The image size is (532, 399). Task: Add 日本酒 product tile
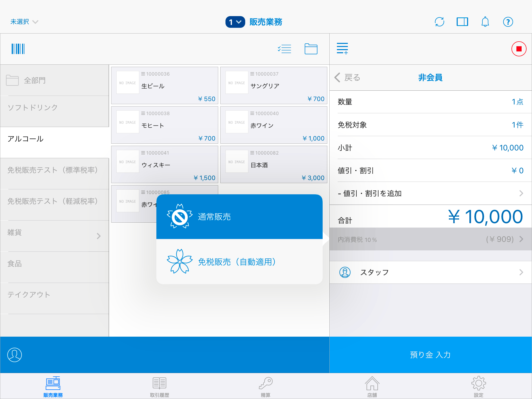pos(274,164)
